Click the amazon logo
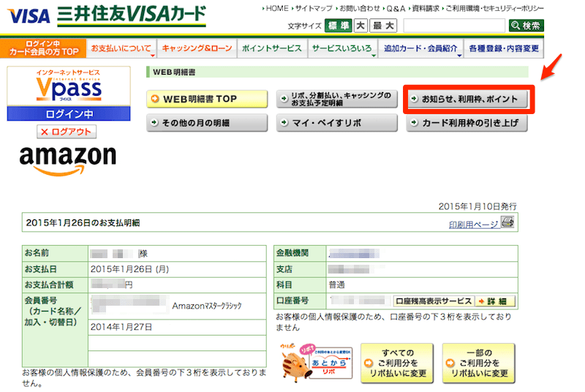Viewport: 585px width, 392px height. click(68, 160)
